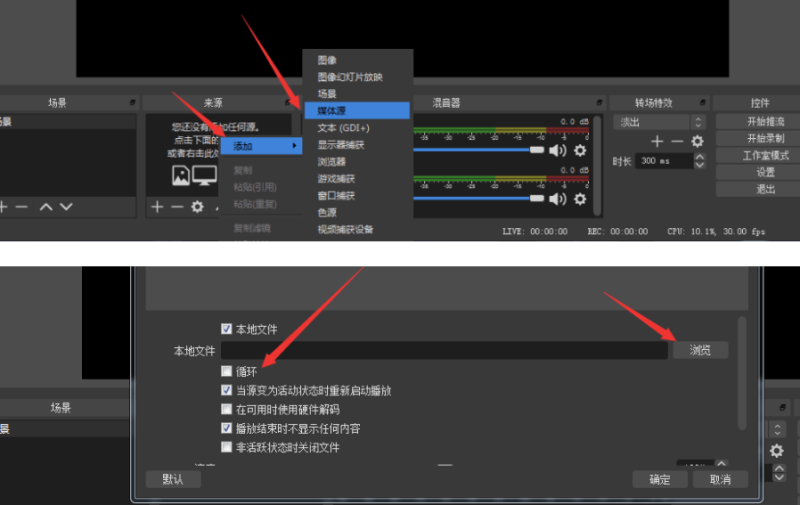Viewport: 800px width, 505px height.
Task: Click the remove source minus icon
Action: pyautogui.click(x=177, y=207)
